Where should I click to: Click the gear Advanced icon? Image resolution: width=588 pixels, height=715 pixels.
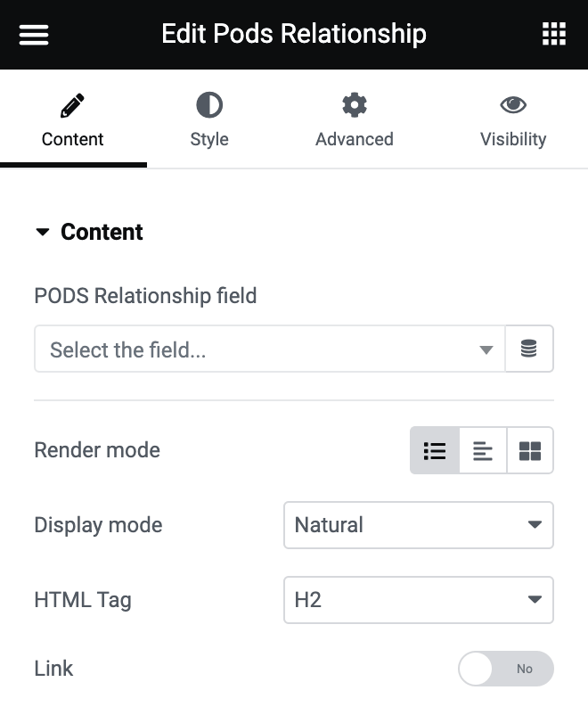355,106
